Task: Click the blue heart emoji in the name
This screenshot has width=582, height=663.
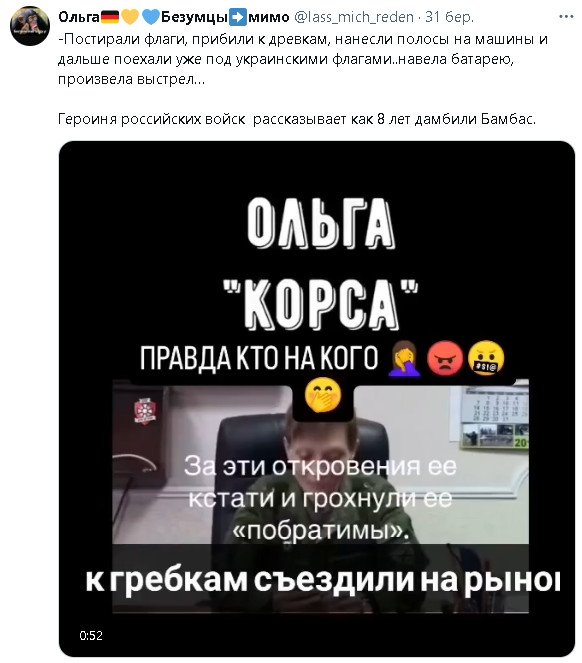Action: [x=150, y=17]
